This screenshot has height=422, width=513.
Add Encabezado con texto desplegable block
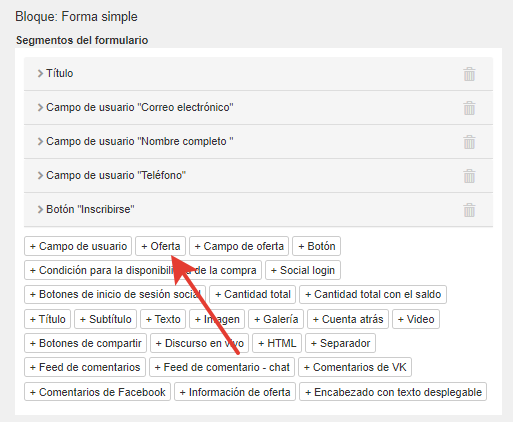393,392
